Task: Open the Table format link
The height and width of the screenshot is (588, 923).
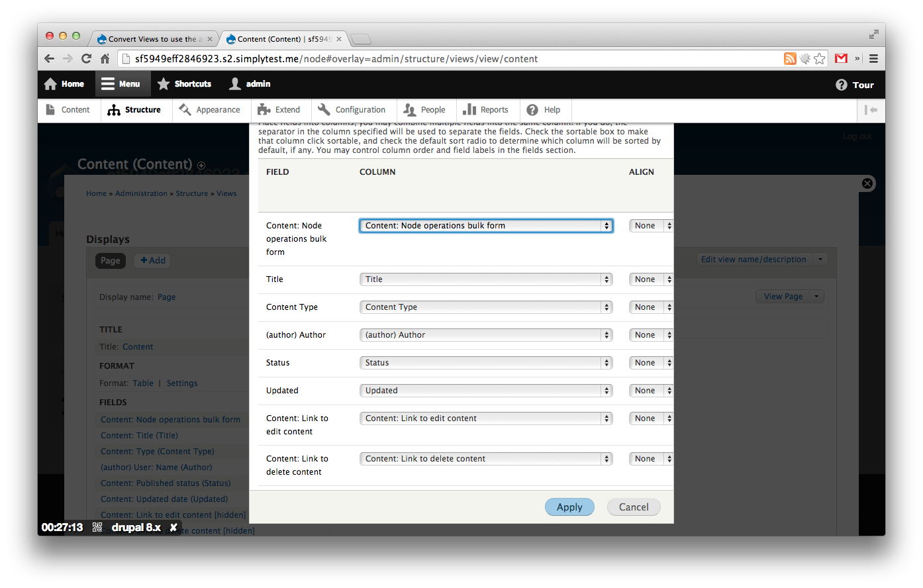Action: (143, 383)
